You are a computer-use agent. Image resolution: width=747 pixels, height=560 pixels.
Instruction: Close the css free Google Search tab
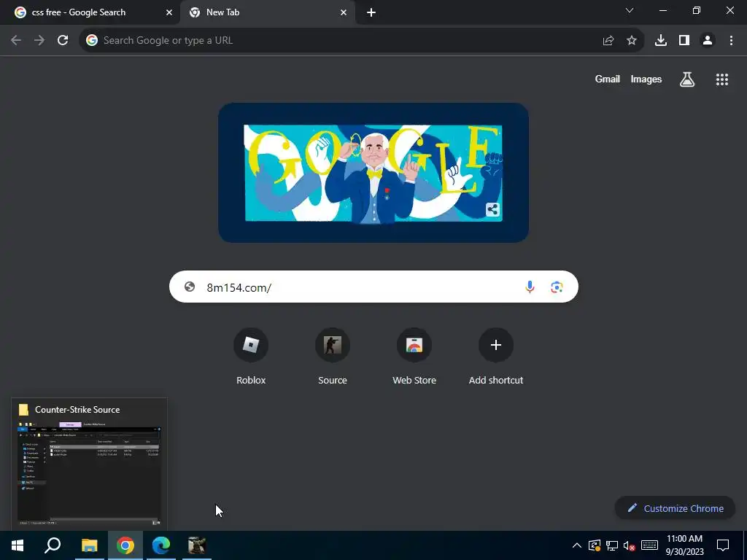tap(169, 12)
